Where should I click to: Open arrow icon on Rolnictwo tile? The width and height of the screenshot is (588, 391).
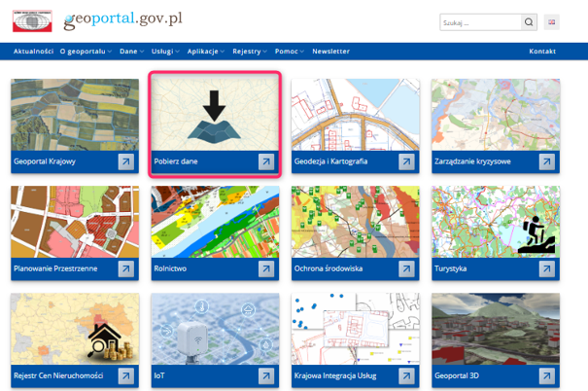266,268
